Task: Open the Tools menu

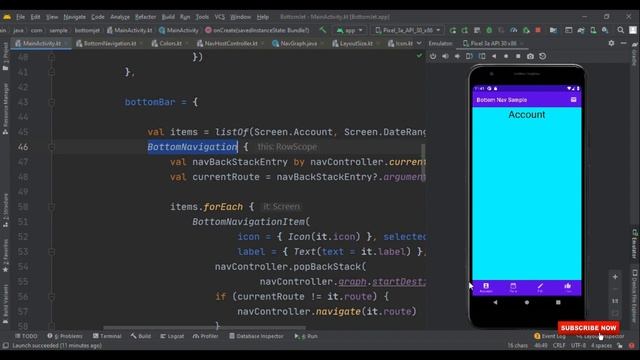Action: 202,17
